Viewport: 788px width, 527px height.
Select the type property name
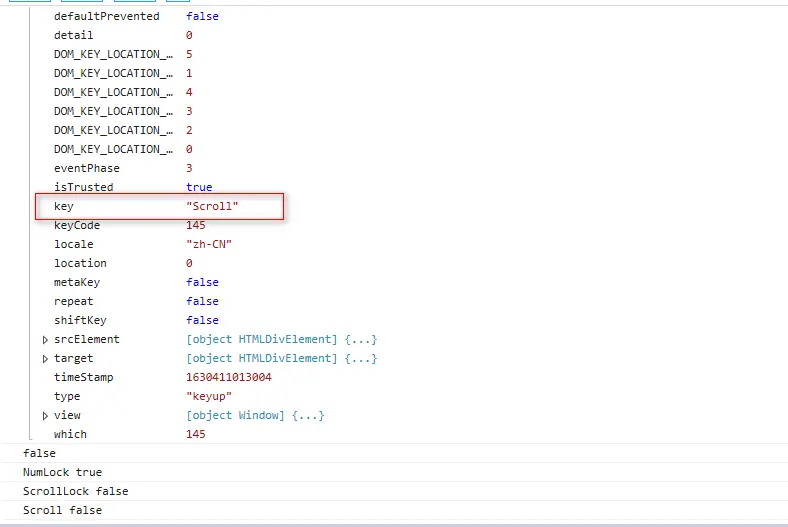click(x=67, y=396)
